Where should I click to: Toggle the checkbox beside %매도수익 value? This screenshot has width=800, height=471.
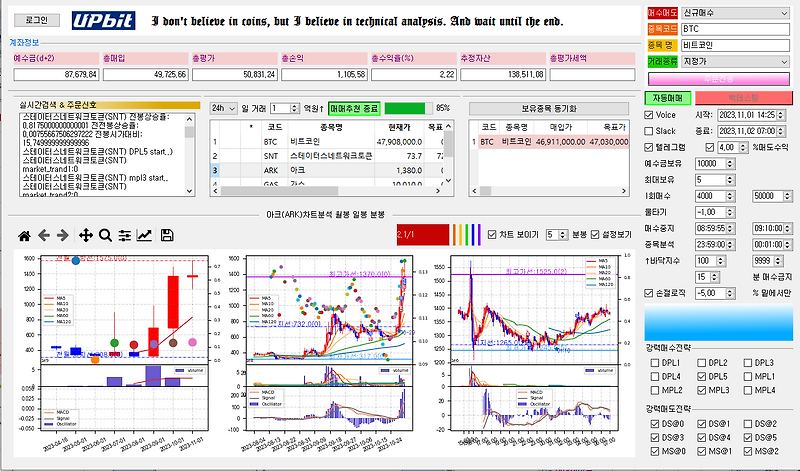click(x=710, y=147)
